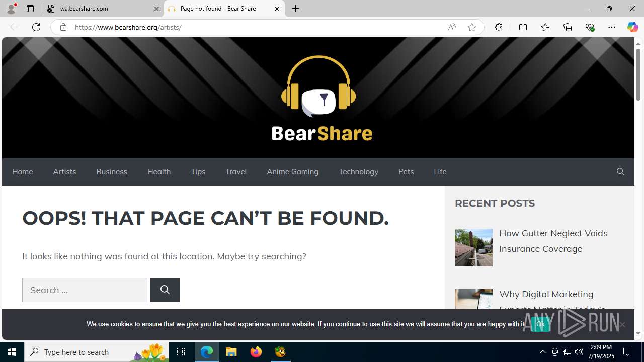This screenshot has height=362, width=644.
Task: Open Settings and more menu
Action: tap(612, 27)
